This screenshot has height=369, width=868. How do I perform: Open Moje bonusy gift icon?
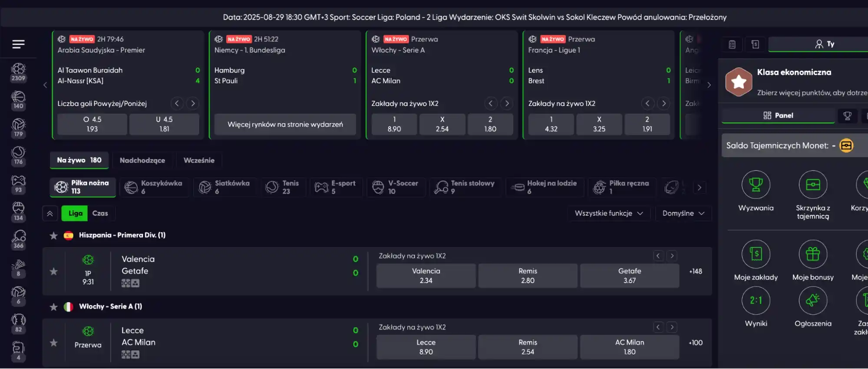pyautogui.click(x=812, y=254)
